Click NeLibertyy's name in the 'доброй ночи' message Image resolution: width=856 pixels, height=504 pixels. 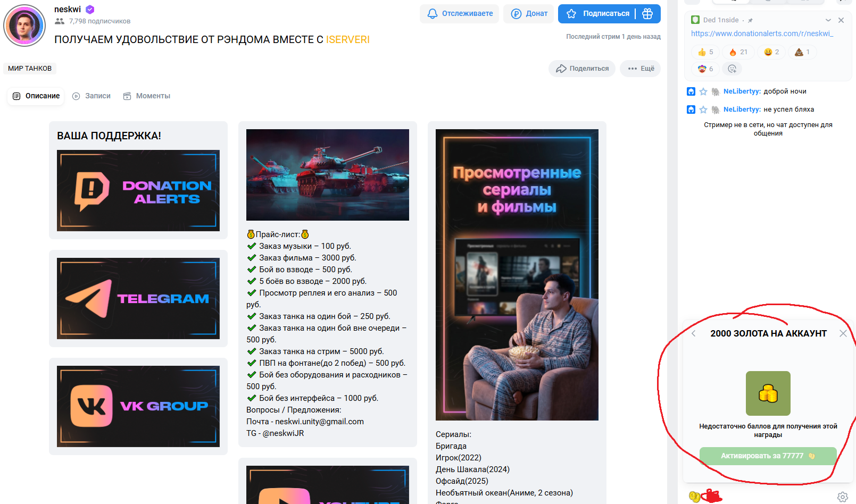(x=742, y=91)
